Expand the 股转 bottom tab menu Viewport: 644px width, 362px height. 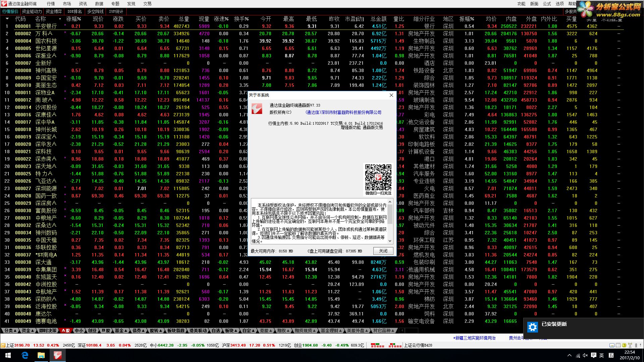(x=156, y=330)
